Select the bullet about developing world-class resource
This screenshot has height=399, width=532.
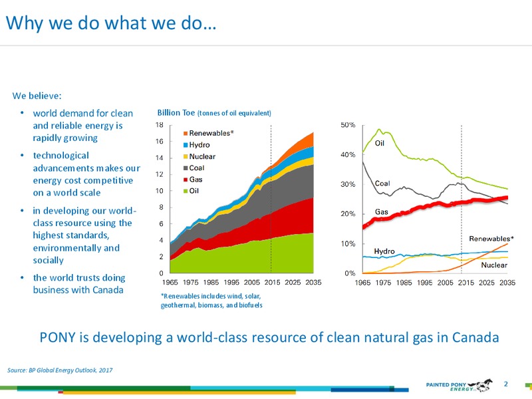[x=84, y=235]
